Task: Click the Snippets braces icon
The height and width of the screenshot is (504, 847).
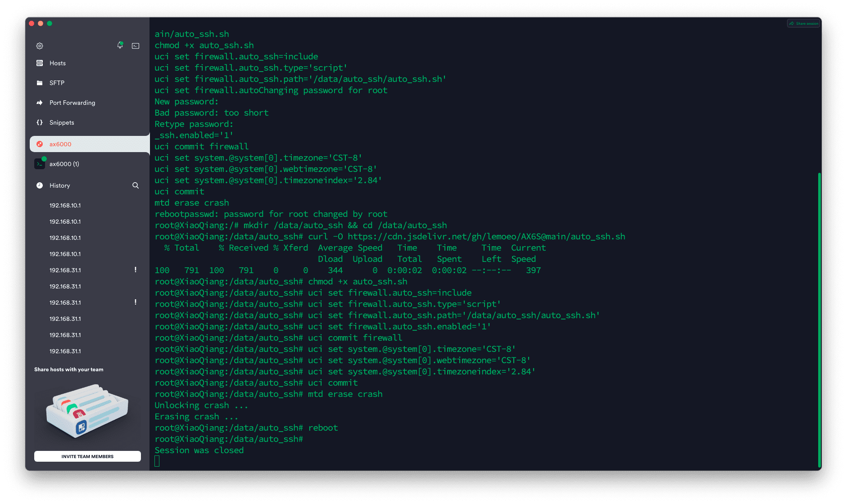Action: click(40, 122)
